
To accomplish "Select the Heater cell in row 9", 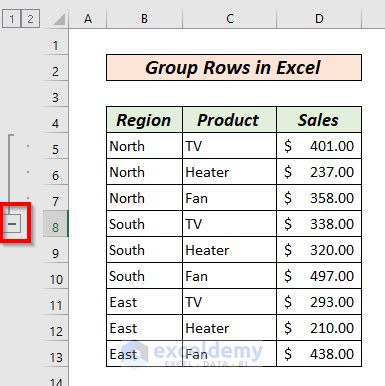I will tap(229, 250).
